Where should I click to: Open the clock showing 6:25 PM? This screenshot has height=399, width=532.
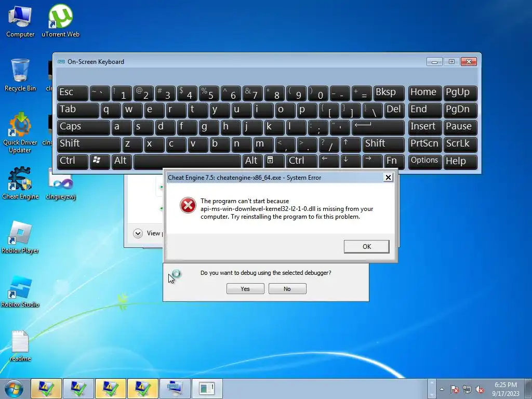coord(506,389)
